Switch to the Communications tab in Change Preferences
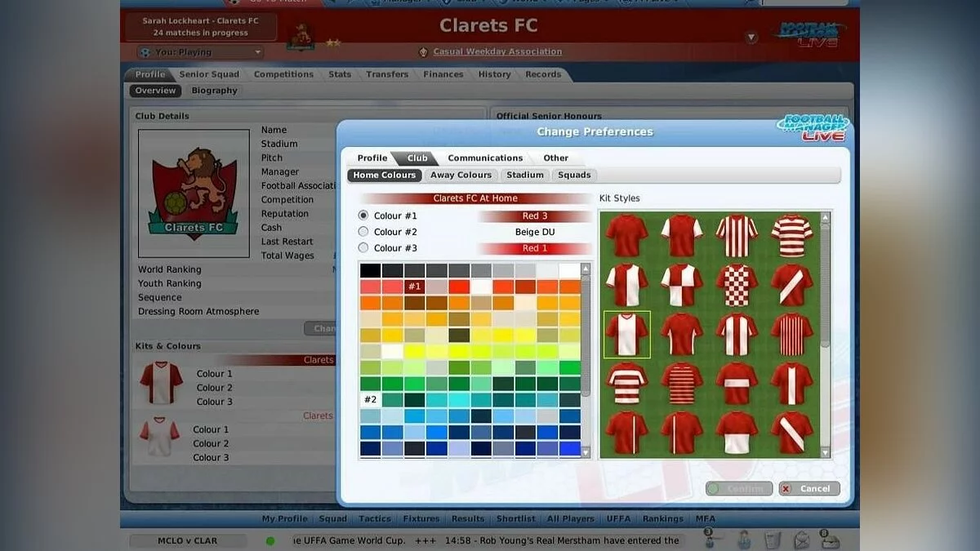This screenshot has width=980, height=551. [x=485, y=158]
